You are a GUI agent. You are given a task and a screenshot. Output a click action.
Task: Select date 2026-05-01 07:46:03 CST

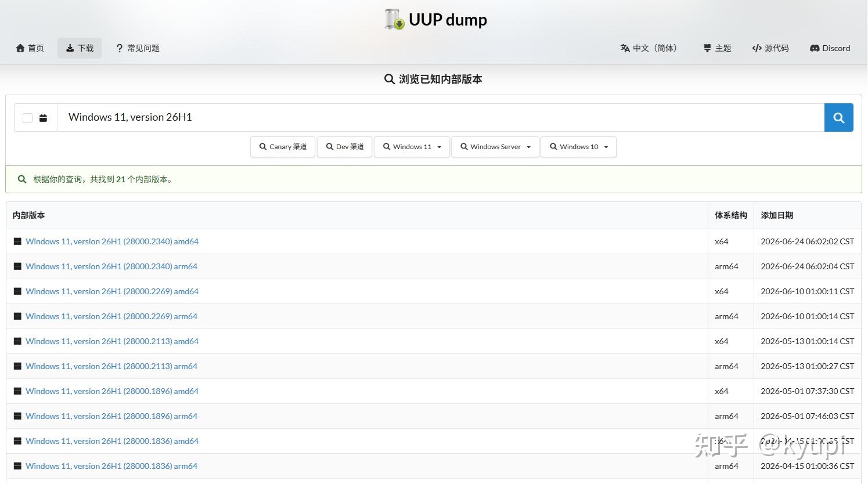808,416
